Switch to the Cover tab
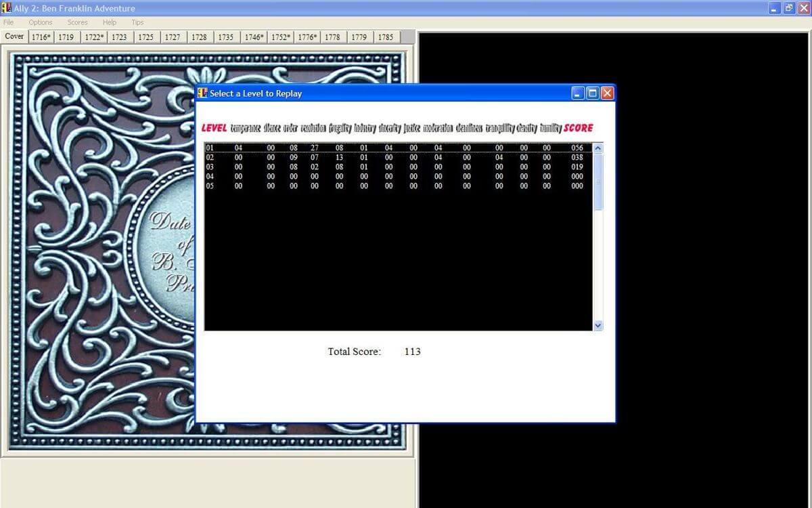 [14, 37]
